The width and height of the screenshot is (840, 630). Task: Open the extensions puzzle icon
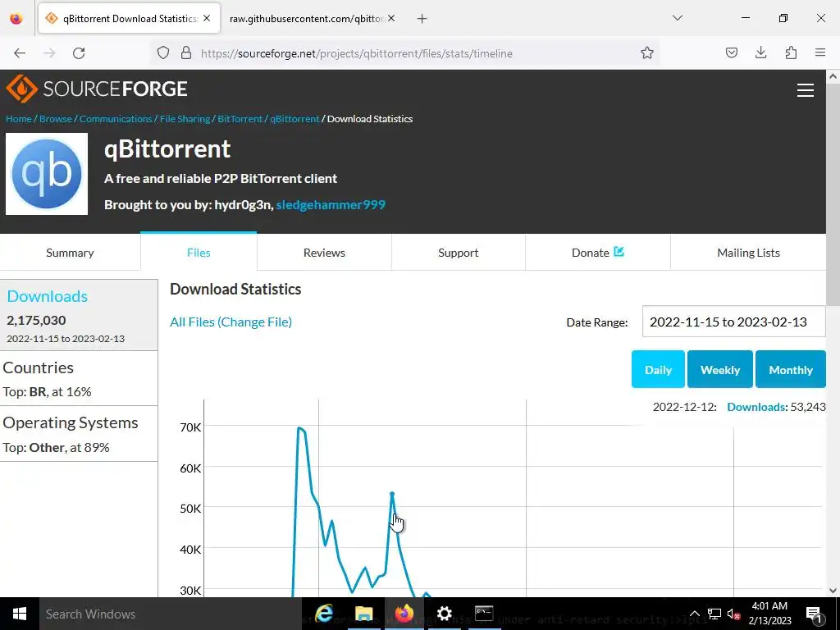pos(791,53)
